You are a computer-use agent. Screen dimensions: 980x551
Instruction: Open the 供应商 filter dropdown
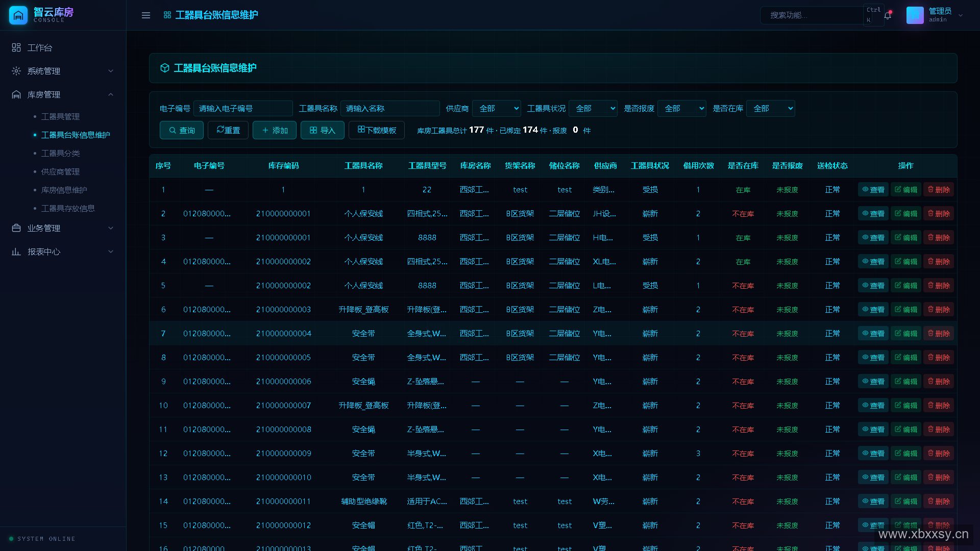point(497,109)
